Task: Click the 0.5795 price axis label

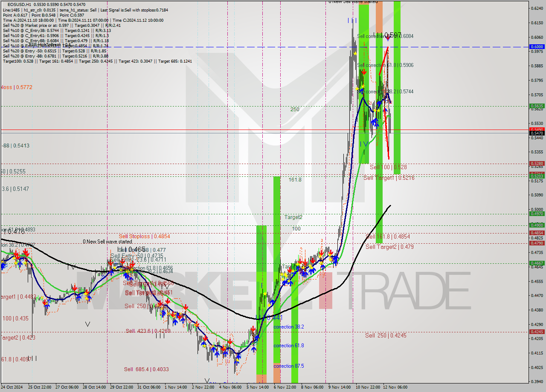Action: [537, 81]
